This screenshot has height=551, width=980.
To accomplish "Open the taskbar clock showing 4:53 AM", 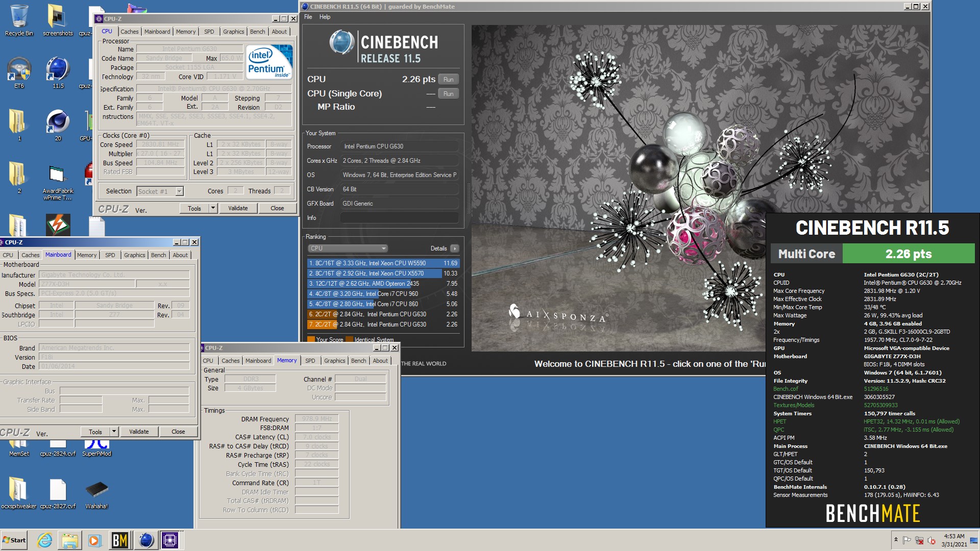I will point(954,540).
